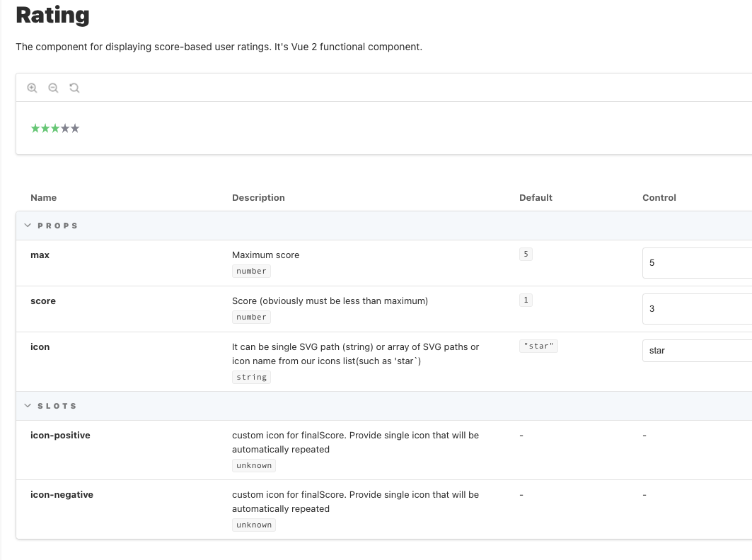Click the fourth gray star to raise the score
This screenshot has height=560, width=752.
point(66,128)
